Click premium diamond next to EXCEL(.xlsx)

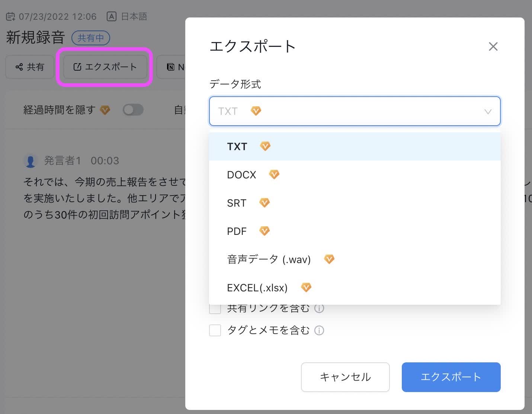click(x=306, y=287)
